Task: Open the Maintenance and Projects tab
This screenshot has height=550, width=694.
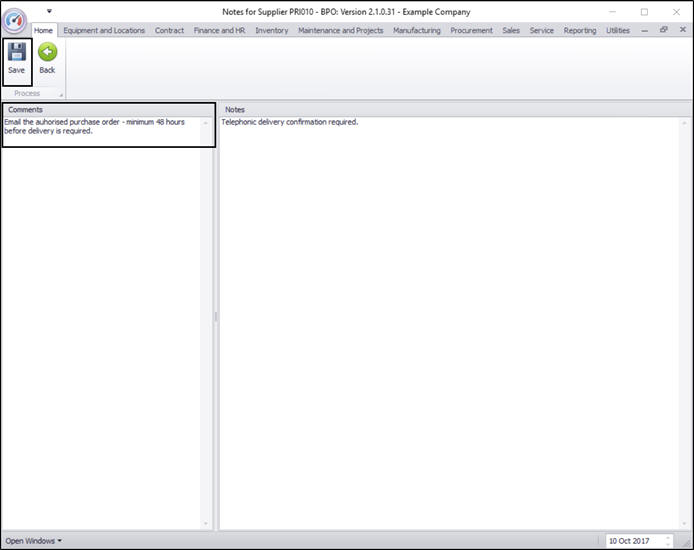Action: (341, 30)
